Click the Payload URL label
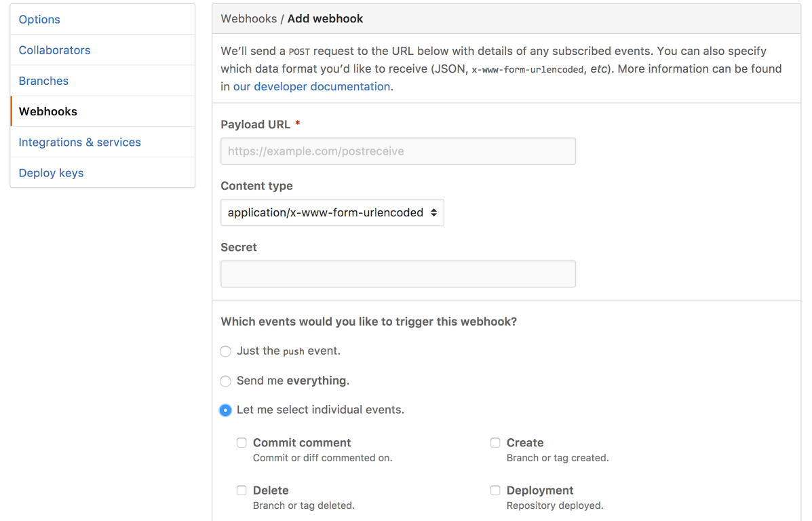 [255, 125]
